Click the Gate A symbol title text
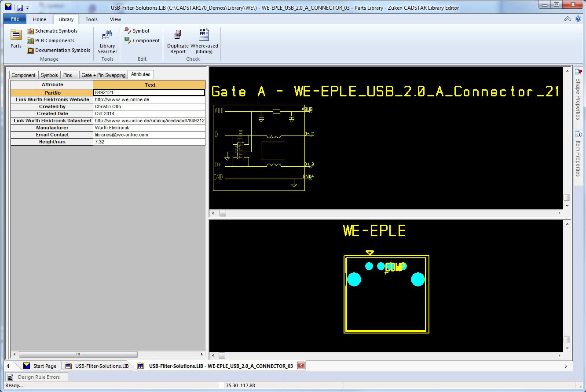The image size is (586, 392). pos(385,92)
